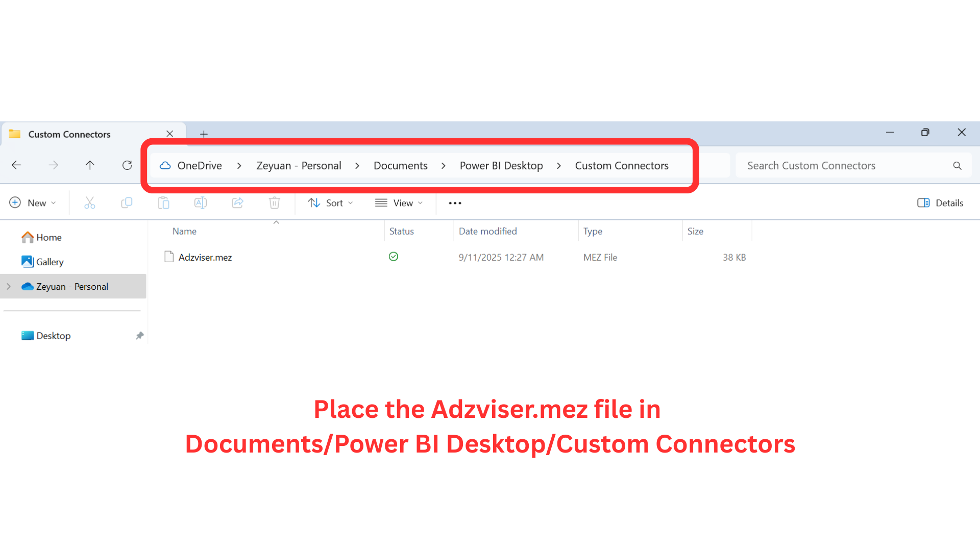The width and height of the screenshot is (980, 551).
Task: Rename the file using the Rename icon
Action: 200,203
